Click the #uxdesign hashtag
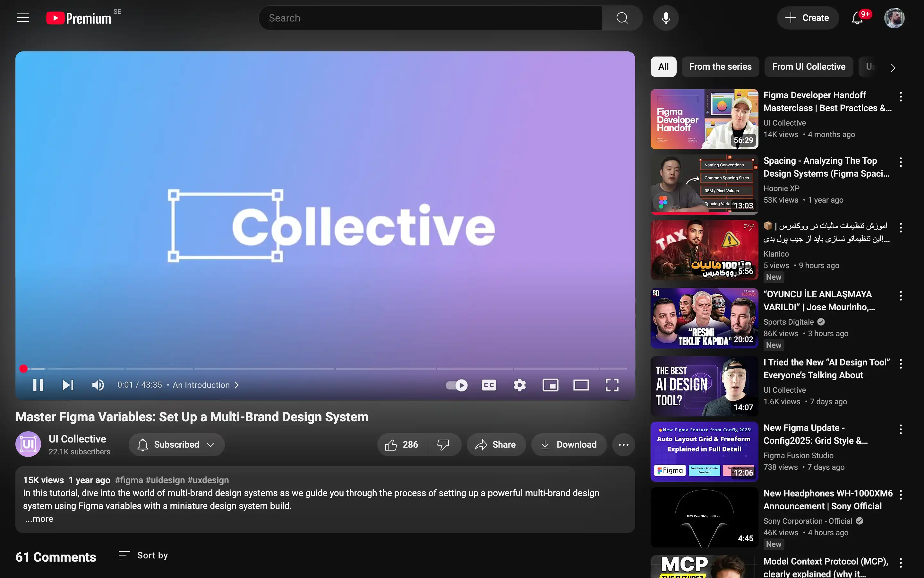The height and width of the screenshot is (578, 924). pyautogui.click(x=208, y=480)
